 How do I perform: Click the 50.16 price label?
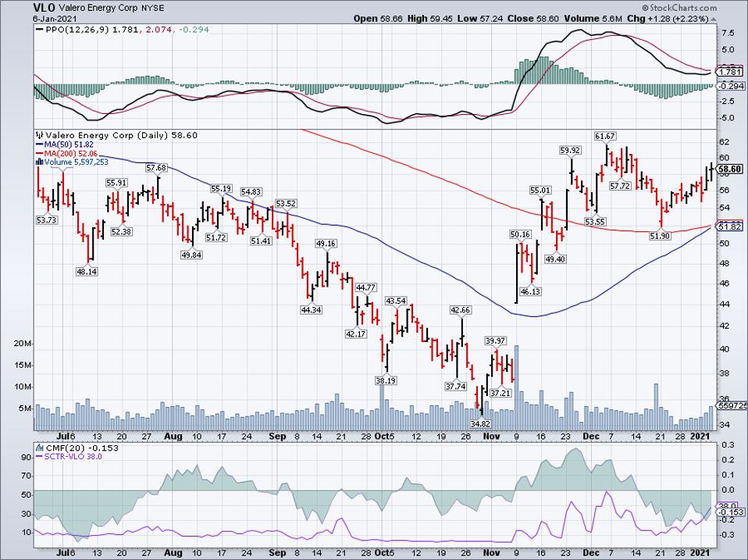pyautogui.click(x=520, y=234)
